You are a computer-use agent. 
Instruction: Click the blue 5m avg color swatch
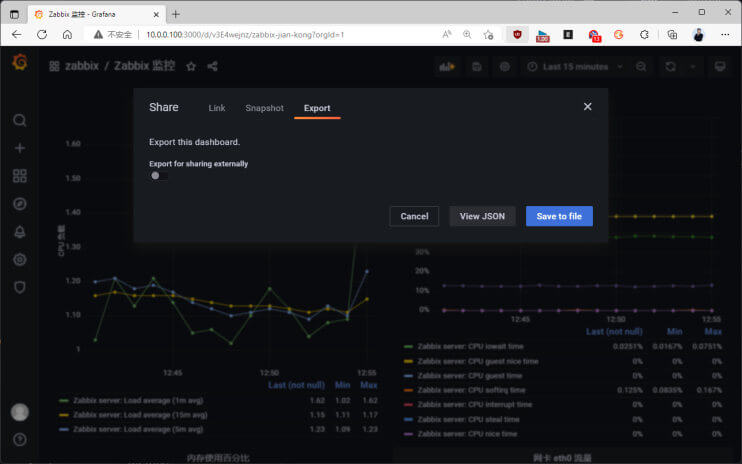[x=64, y=429]
